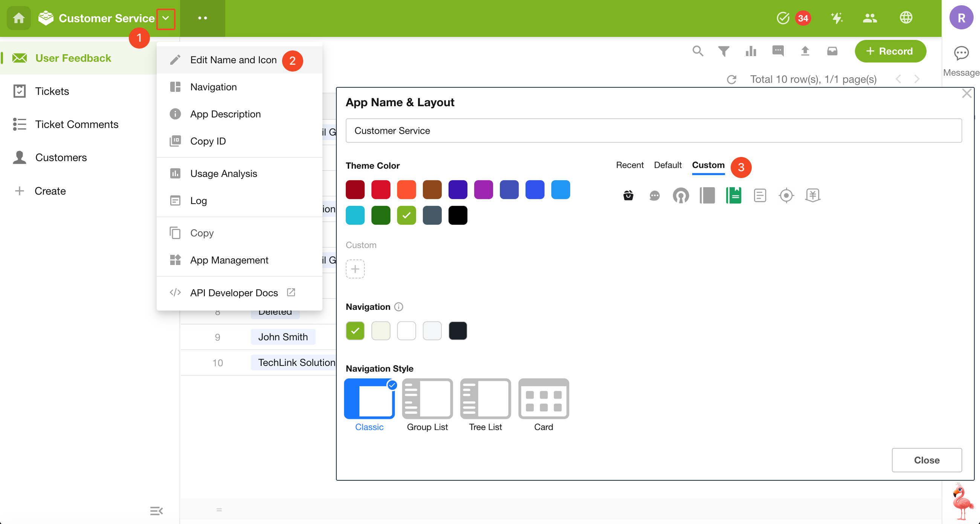Switch to the Default icon tab
980x524 pixels.
click(x=667, y=165)
